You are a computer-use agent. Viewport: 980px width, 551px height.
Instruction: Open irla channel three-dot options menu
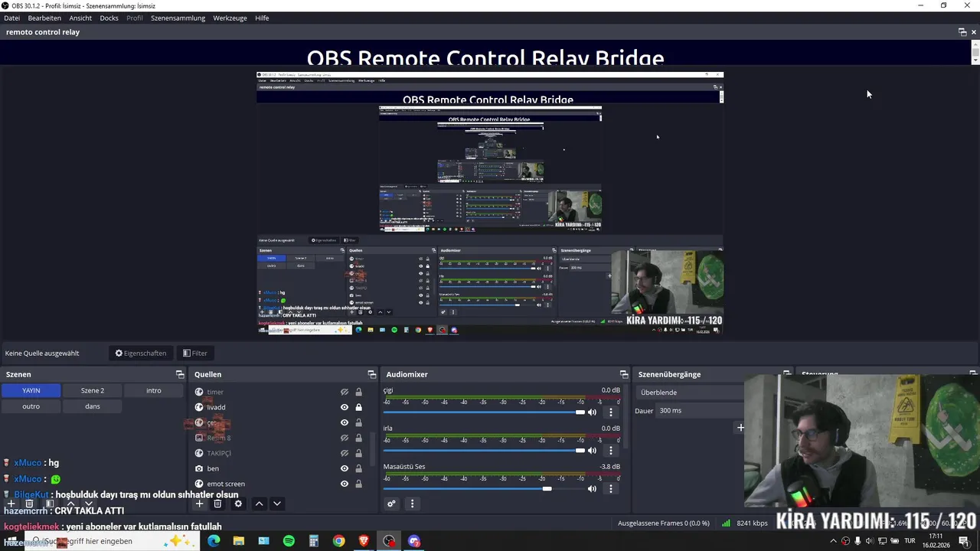click(610, 451)
